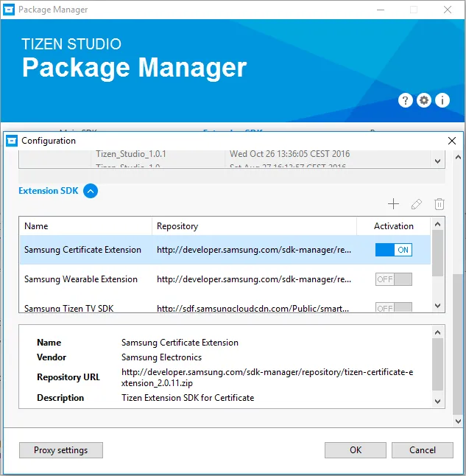
Task: Click up arrow of Configuration dialog scrollbar
Action: pos(458,157)
